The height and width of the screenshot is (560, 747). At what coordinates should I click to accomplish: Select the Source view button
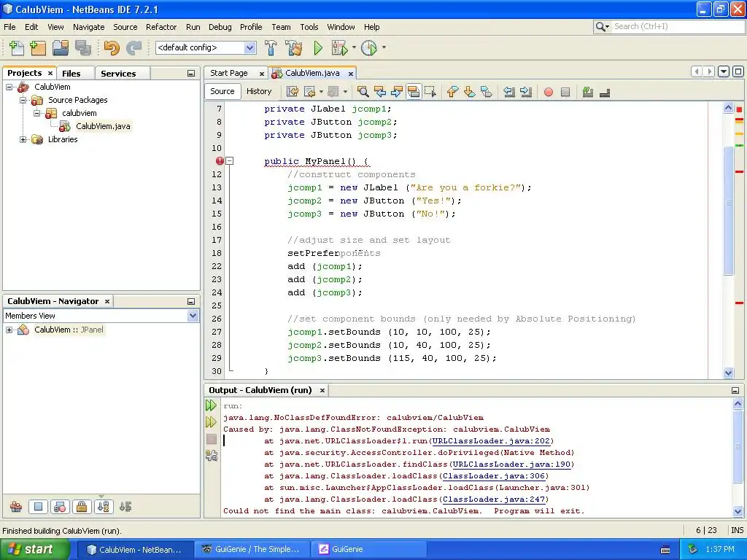[x=222, y=91]
